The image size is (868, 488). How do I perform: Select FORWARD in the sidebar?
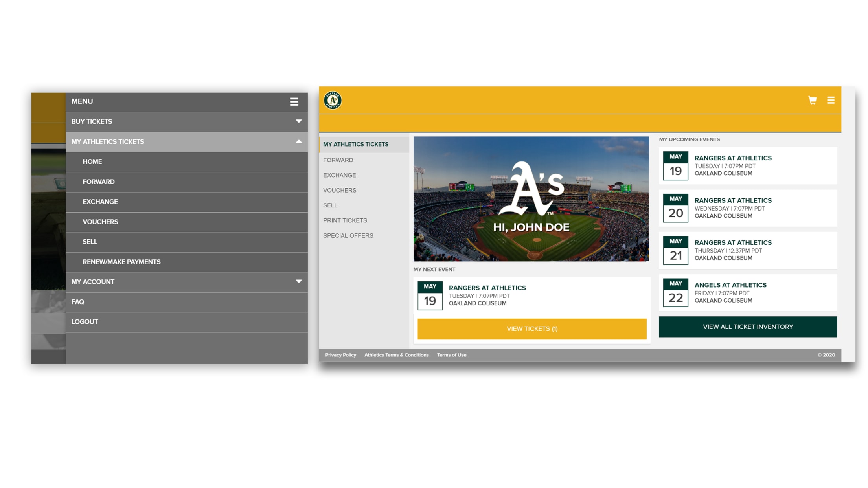[x=338, y=160]
